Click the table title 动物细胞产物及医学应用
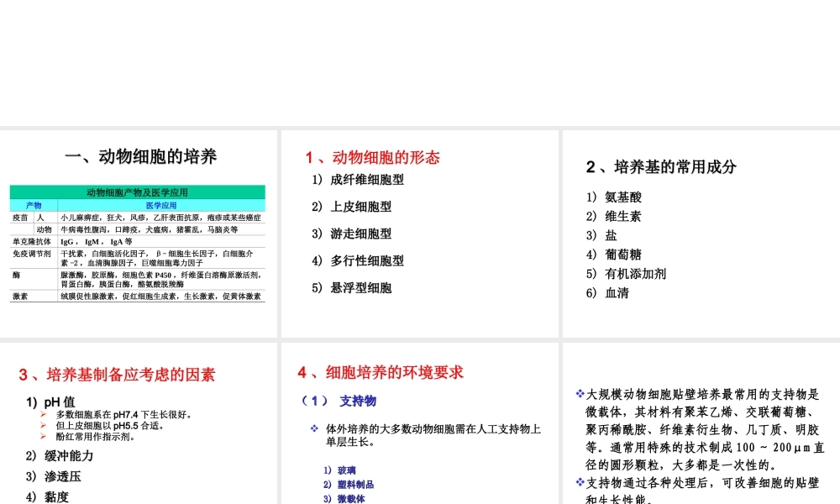Screen dimensions: 840x504 (137, 192)
